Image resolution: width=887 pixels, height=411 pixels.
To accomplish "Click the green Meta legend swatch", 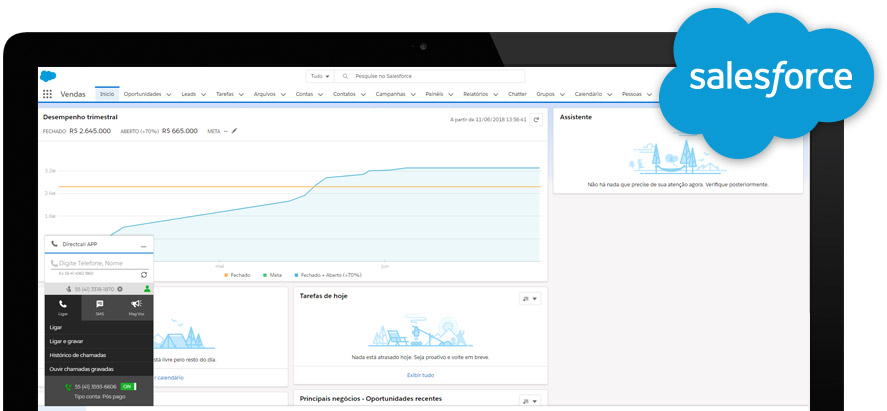I will tap(265, 275).
